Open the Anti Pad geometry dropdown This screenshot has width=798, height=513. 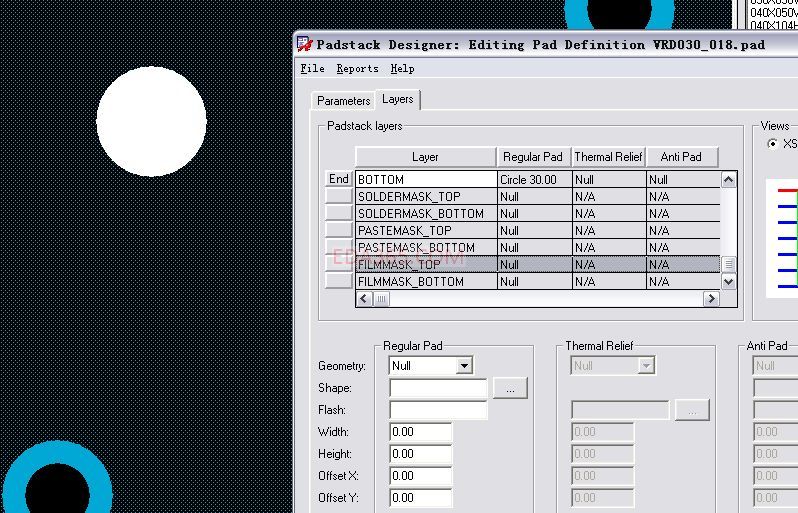pyautogui.click(x=775, y=365)
